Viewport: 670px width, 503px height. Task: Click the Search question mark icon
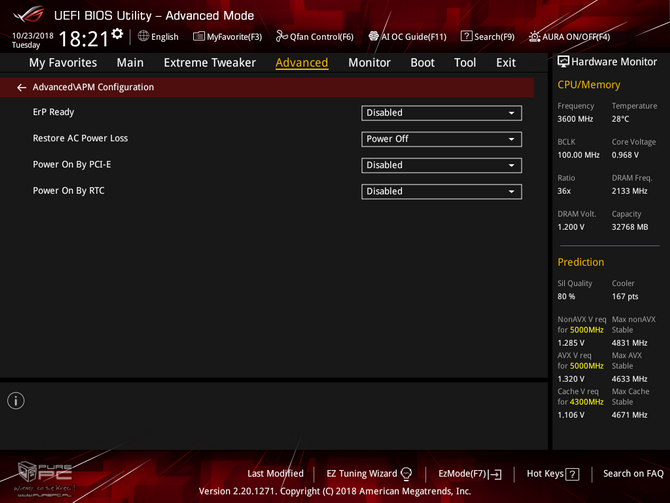(x=466, y=36)
